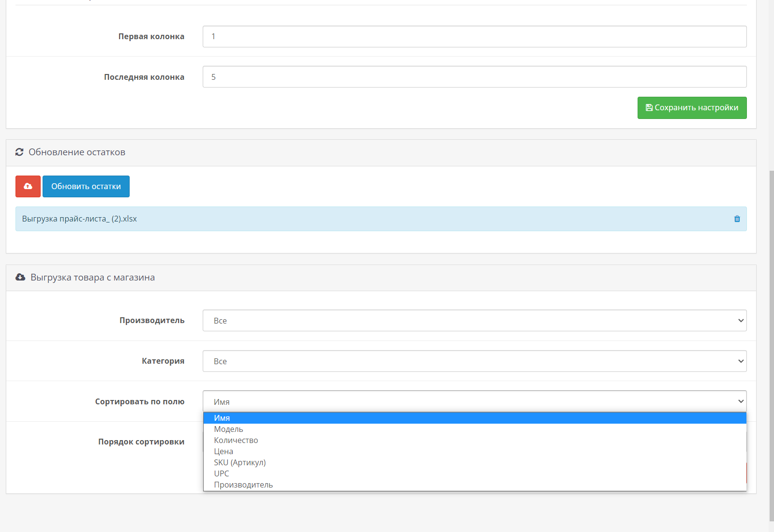Viewport: 774px width, 532px height.
Task: Choose Производитель option in sort list
Action: [475, 485]
